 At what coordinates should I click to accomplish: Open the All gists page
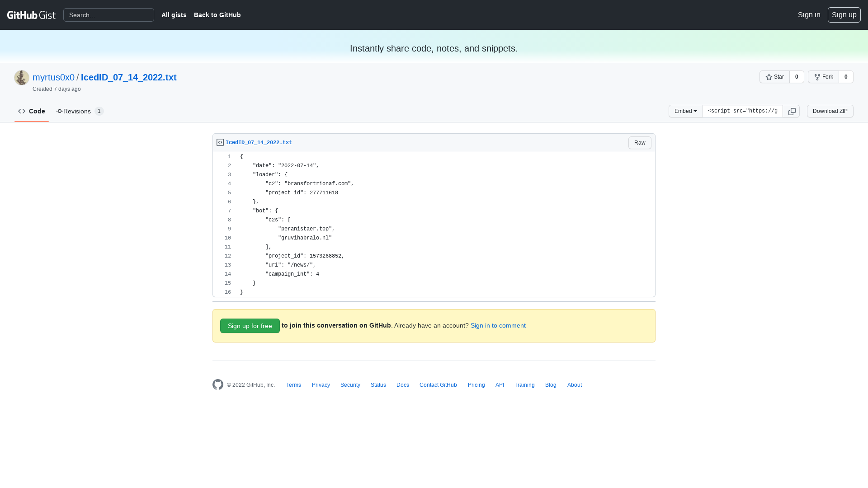(x=174, y=15)
